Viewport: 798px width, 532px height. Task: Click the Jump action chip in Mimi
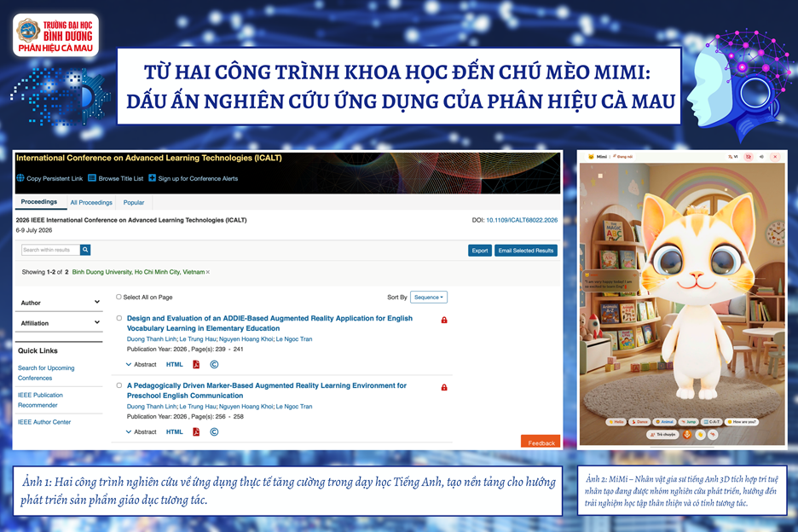pos(689,422)
